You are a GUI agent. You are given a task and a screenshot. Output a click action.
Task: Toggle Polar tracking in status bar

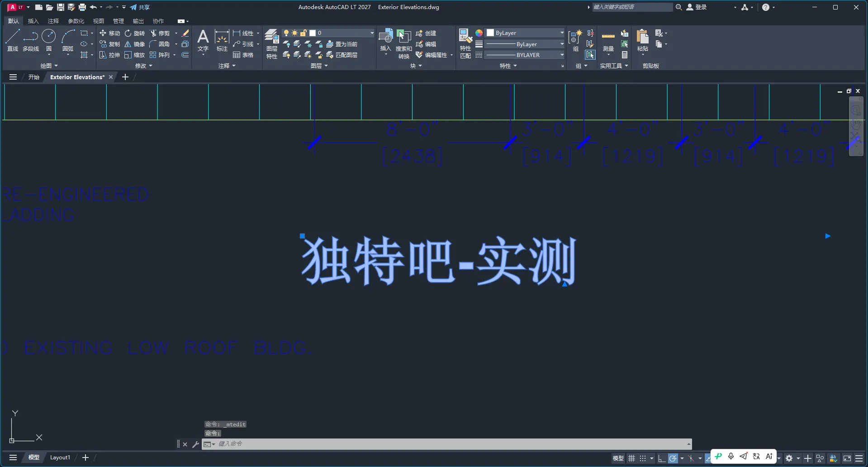[673, 458]
